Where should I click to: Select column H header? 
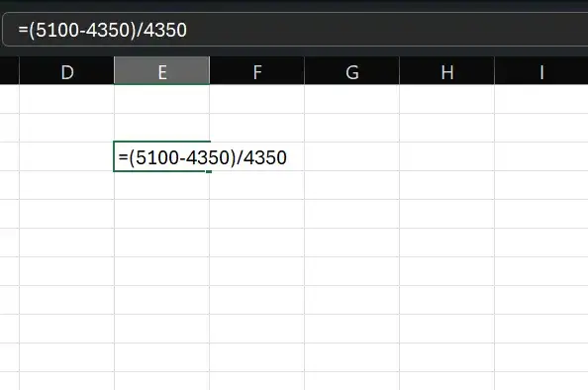[x=447, y=71]
